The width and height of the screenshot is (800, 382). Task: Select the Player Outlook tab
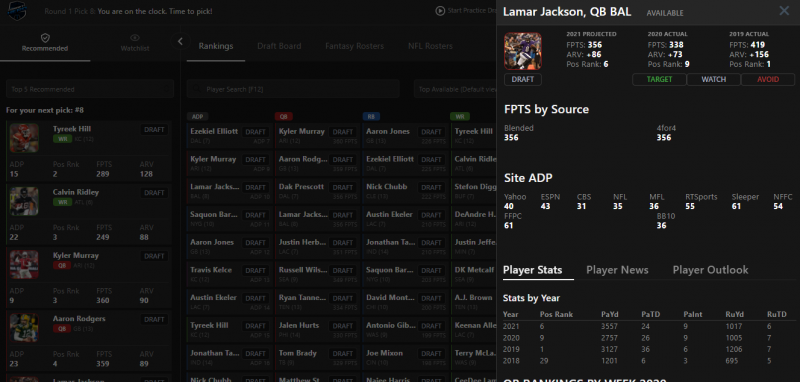[x=710, y=270]
